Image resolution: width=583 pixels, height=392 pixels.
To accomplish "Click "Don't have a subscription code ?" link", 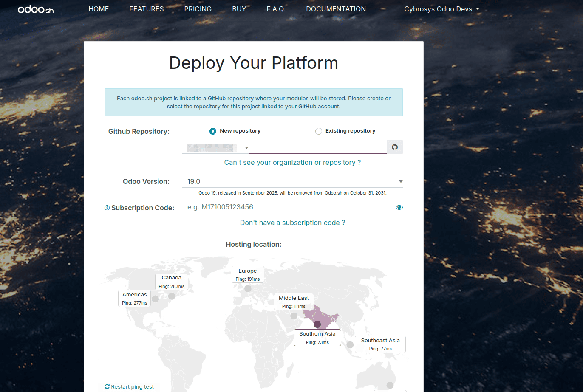I will (292, 223).
